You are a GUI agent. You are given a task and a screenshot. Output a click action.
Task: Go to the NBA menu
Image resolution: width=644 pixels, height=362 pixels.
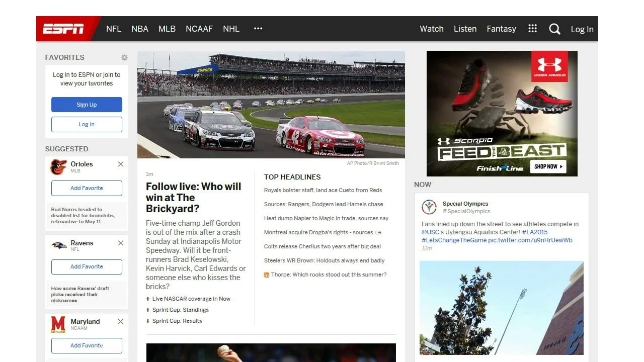140,29
